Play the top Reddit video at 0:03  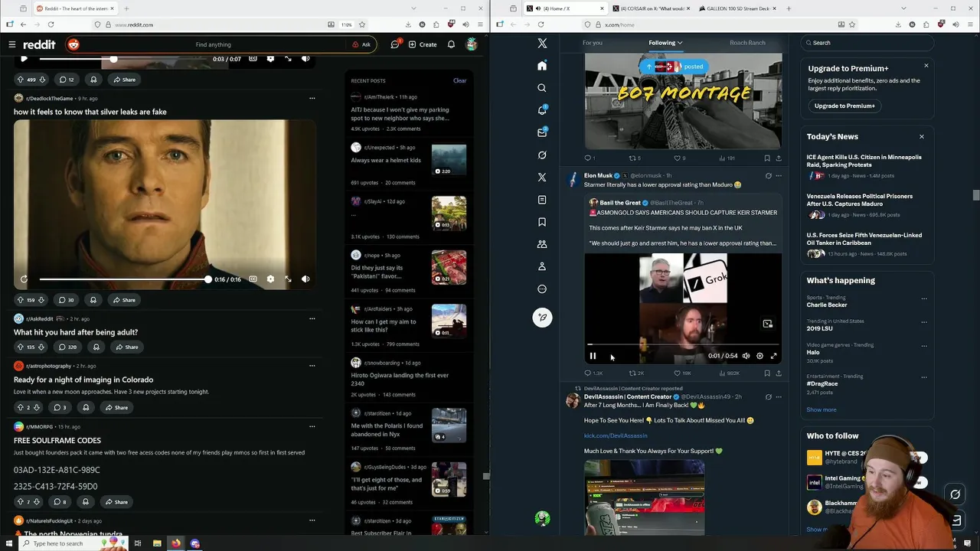click(x=24, y=59)
